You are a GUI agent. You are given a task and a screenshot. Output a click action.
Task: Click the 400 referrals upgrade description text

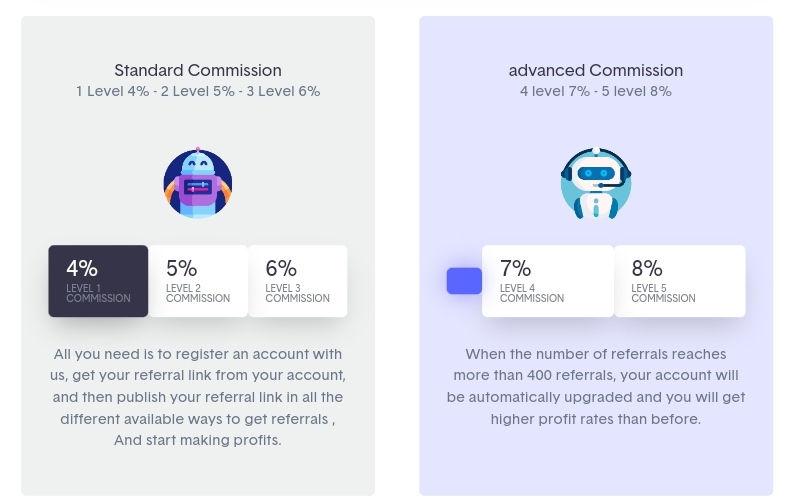pyautogui.click(x=596, y=386)
